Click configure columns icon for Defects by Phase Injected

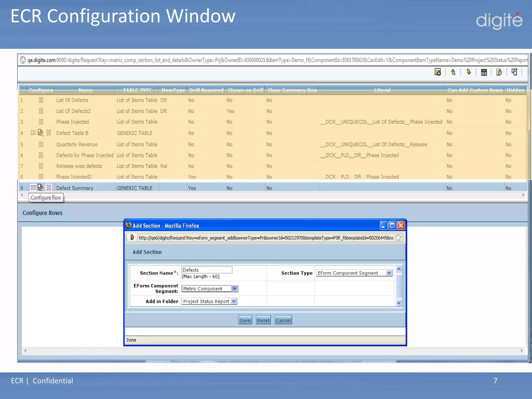click(x=41, y=155)
